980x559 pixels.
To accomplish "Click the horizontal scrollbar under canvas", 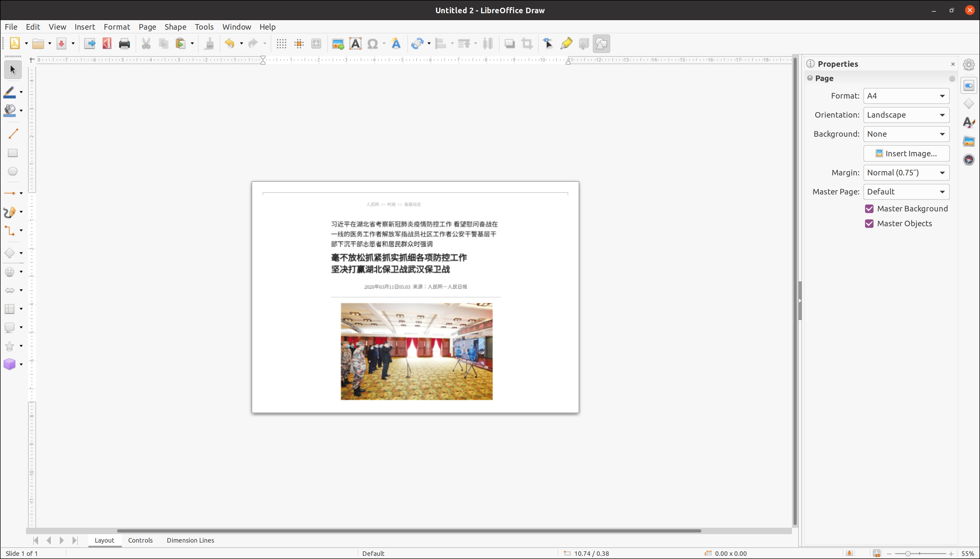I will [x=409, y=531].
